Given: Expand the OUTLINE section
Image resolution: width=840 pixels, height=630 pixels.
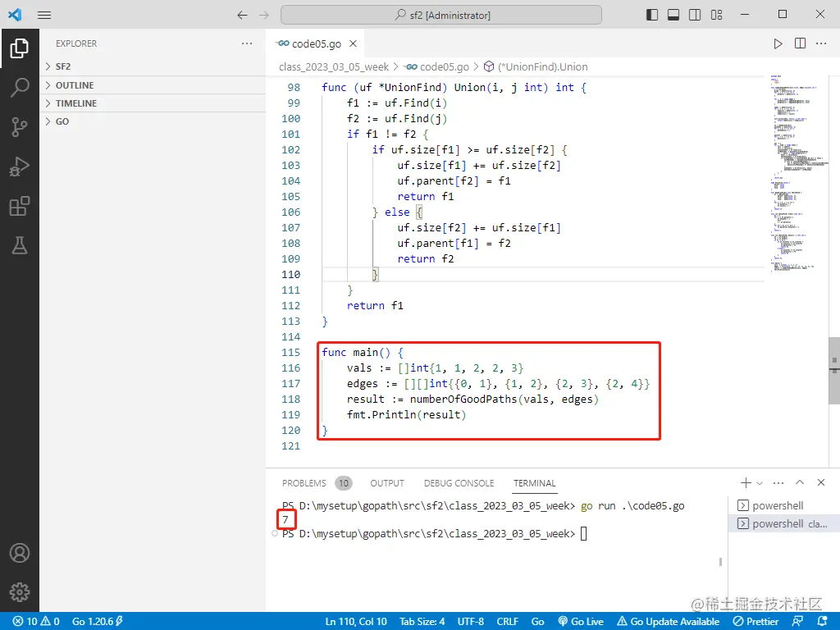Looking at the screenshot, I should click(x=153, y=85).
